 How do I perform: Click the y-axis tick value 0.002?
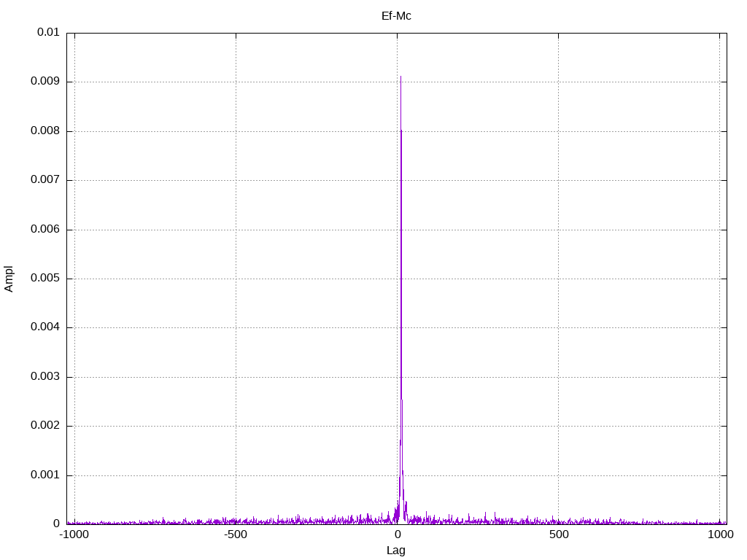tap(45, 426)
